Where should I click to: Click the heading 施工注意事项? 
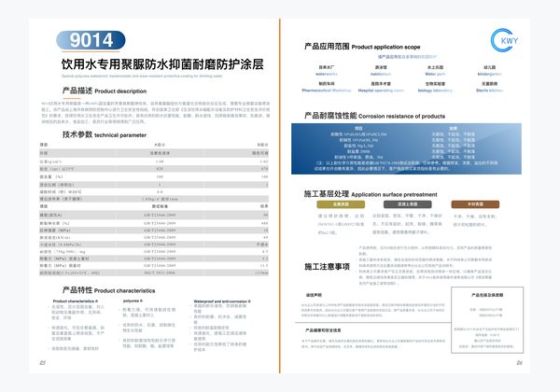(327, 267)
